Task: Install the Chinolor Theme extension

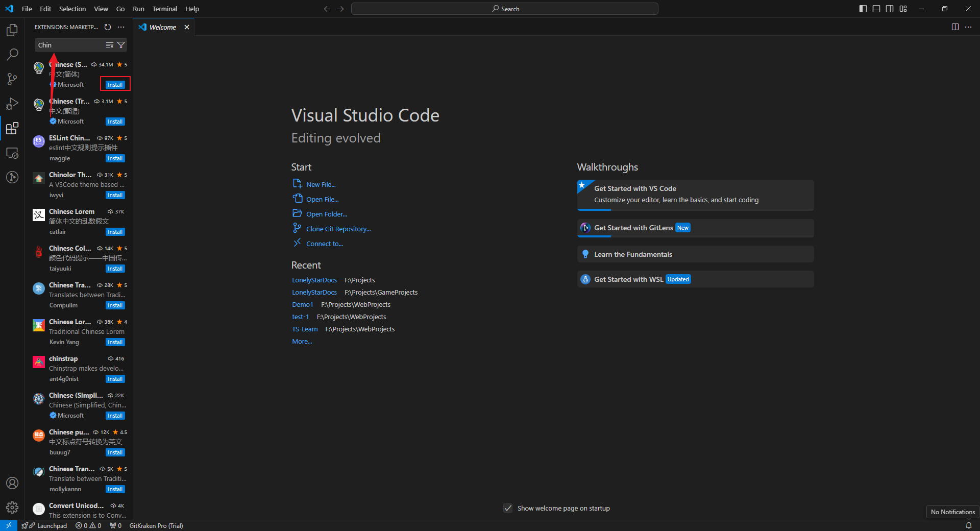Action: (115, 195)
